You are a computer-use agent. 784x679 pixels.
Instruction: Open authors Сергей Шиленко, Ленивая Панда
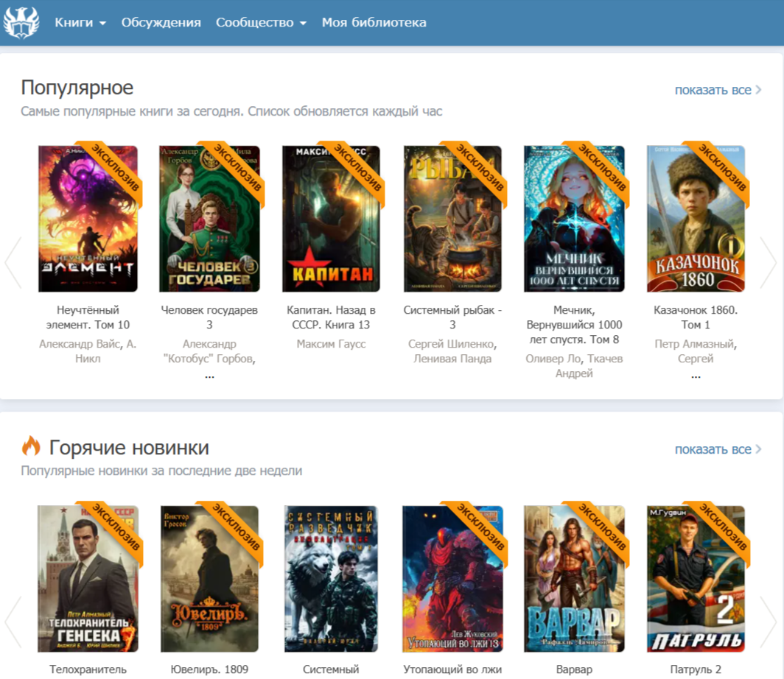(452, 351)
